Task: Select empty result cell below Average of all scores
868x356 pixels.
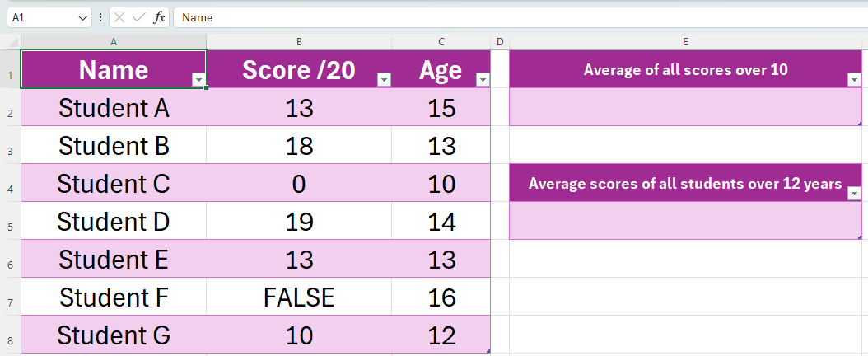Action: pyautogui.click(x=685, y=107)
